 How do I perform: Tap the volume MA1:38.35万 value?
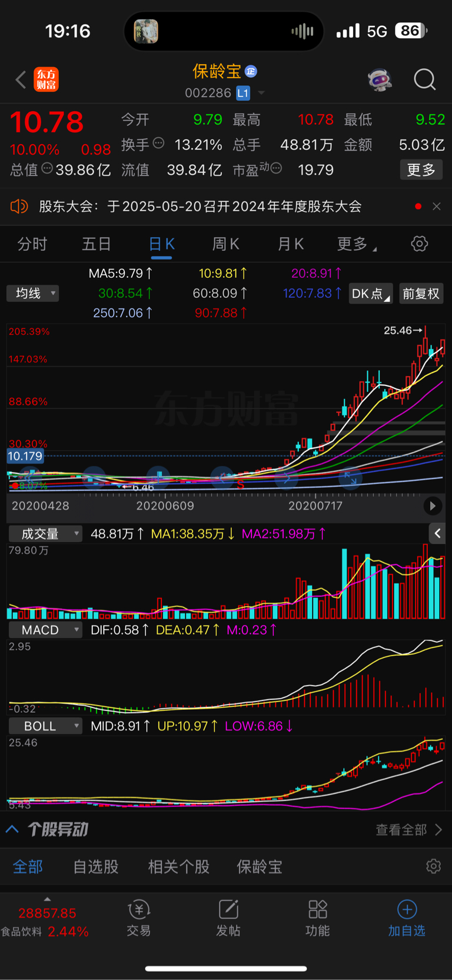coord(193,534)
